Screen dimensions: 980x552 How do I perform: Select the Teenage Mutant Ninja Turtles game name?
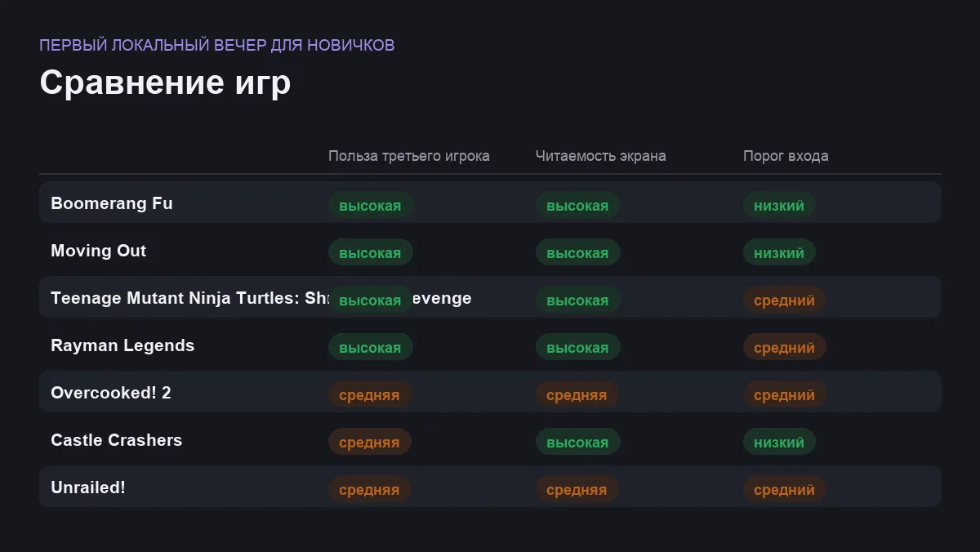tap(261, 298)
